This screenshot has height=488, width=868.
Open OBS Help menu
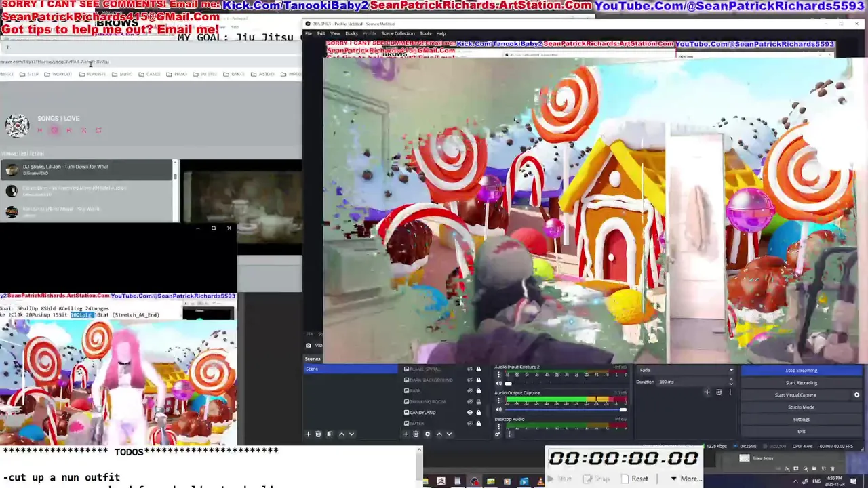pyautogui.click(x=441, y=33)
